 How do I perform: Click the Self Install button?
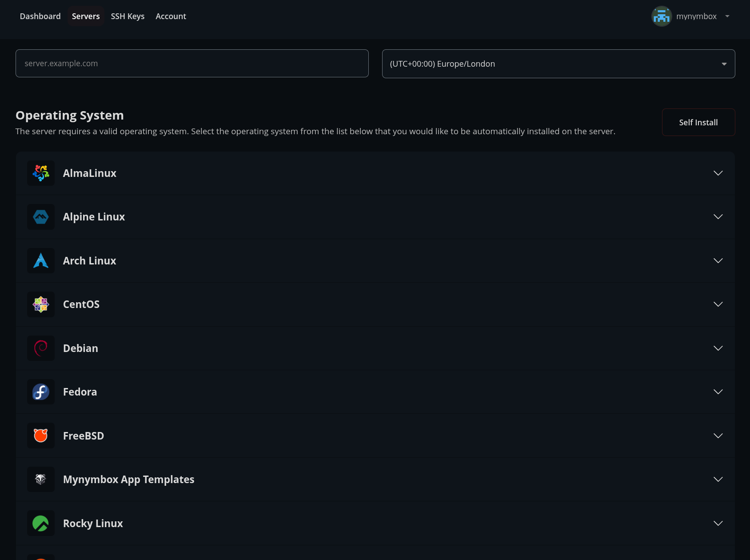[698, 122]
